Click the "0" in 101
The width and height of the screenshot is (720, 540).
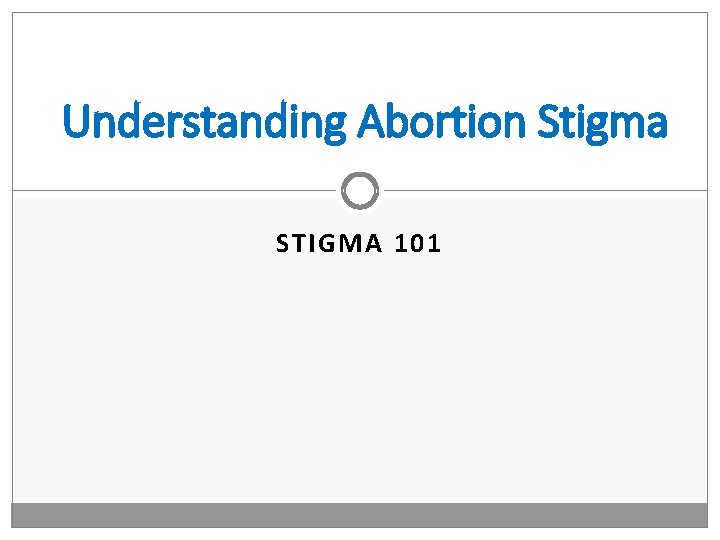[x=418, y=243]
